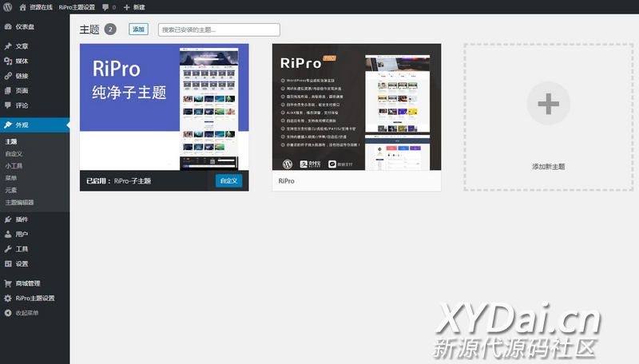Click 收起菜单 collapse menu text
This screenshot has width=639, height=364.
point(27,313)
